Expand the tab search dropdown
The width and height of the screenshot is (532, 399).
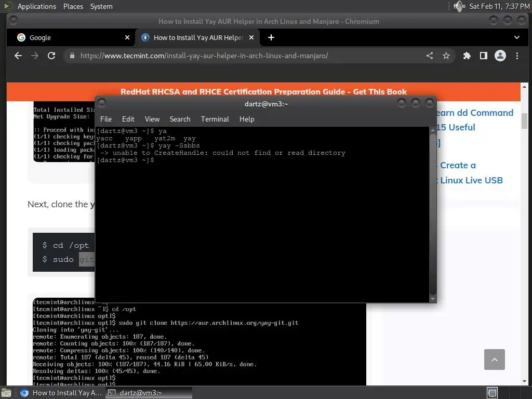coord(517,37)
